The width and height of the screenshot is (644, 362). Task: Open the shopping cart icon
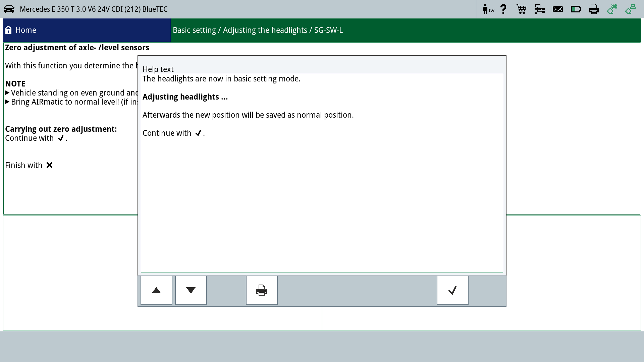click(x=521, y=9)
